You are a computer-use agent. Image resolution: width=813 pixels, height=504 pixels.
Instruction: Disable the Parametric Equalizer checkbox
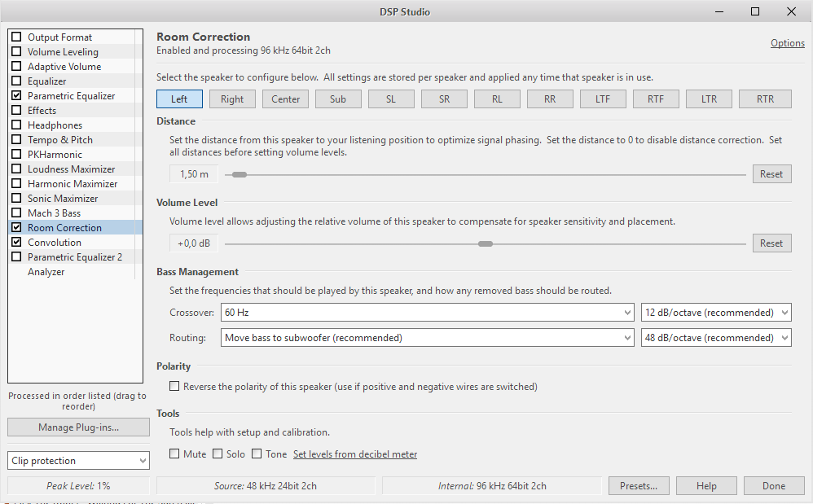click(16, 95)
